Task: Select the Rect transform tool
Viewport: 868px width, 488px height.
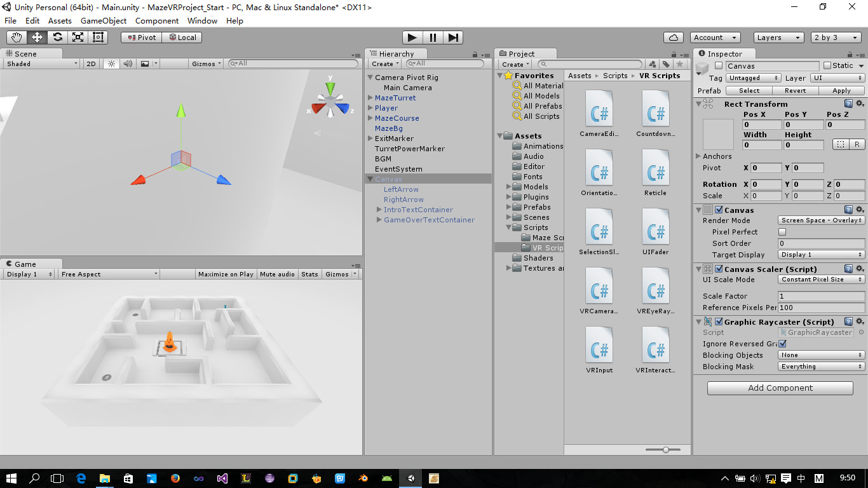Action: click(x=98, y=37)
